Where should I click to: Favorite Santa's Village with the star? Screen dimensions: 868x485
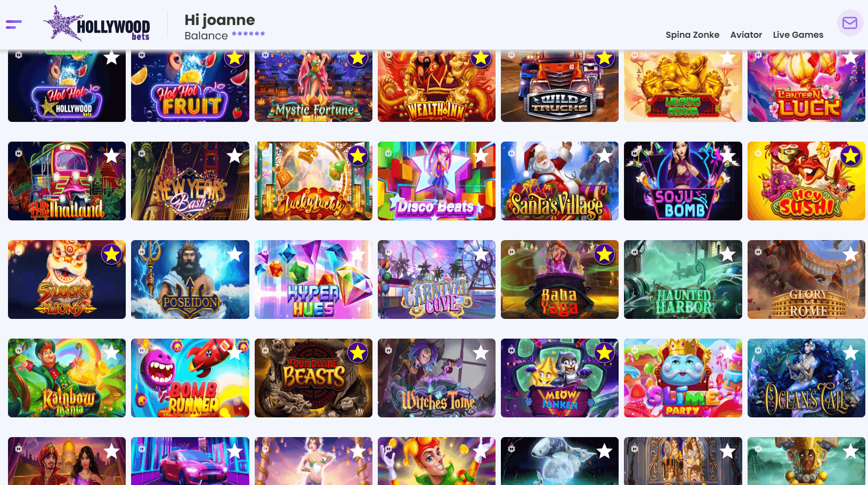point(604,156)
